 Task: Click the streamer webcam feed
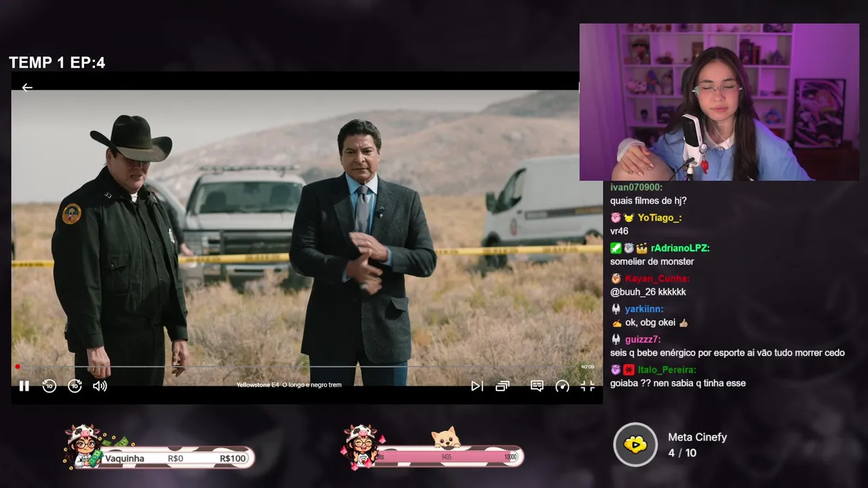719,102
